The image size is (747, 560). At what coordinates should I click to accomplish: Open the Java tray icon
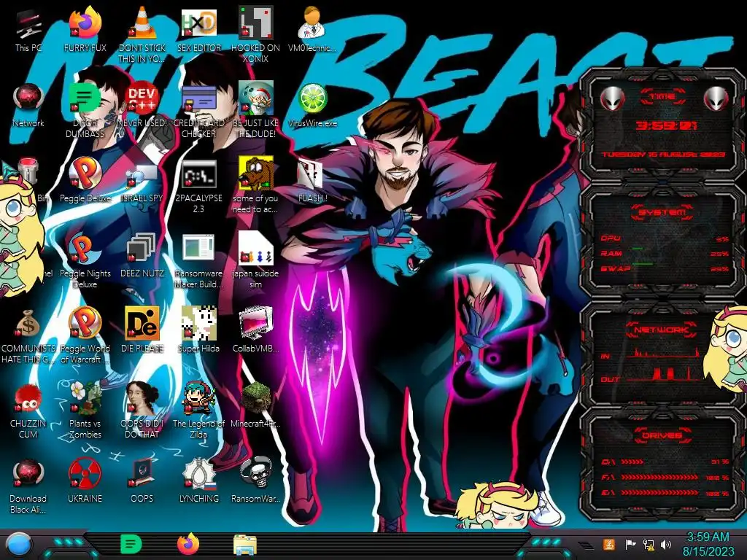click(608, 544)
